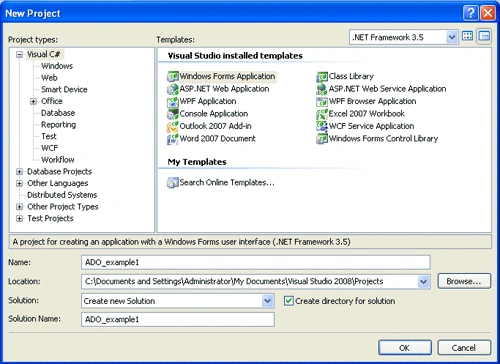Click the WPF Browser Application icon
The image size is (500, 364).
[322, 101]
